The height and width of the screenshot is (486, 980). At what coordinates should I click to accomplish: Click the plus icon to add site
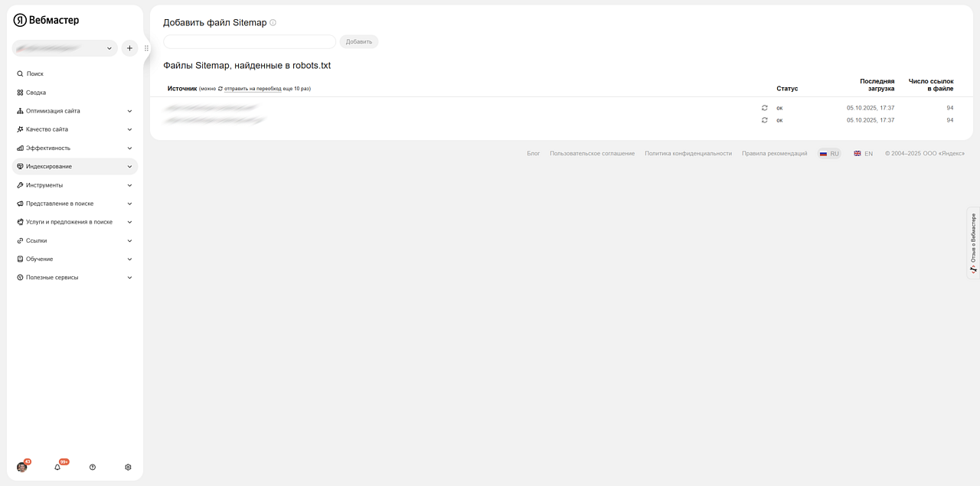point(129,48)
